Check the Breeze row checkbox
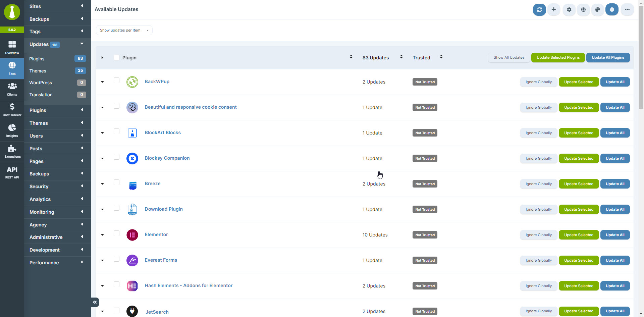The height and width of the screenshot is (317, 644). tap(116, 182)
